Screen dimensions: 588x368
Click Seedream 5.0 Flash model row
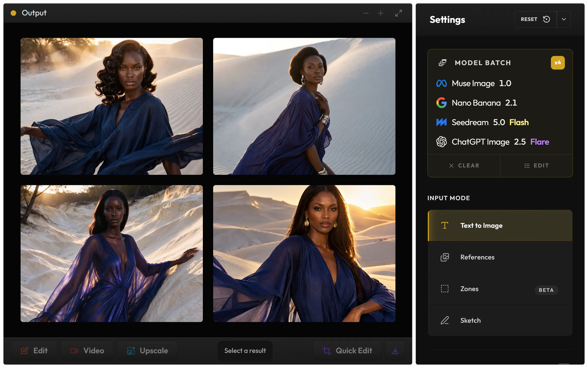click(500, 122)
